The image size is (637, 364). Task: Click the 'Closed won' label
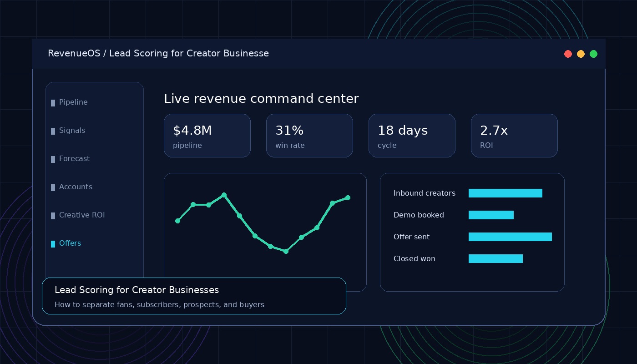415,259
